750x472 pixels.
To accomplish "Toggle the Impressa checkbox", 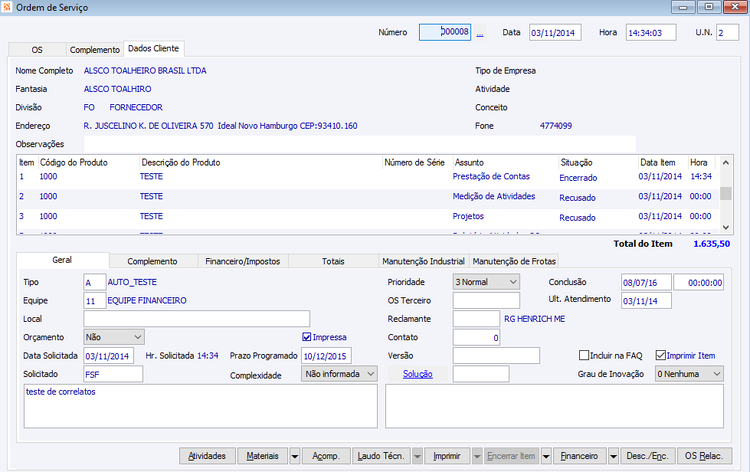I will [307, 337].
